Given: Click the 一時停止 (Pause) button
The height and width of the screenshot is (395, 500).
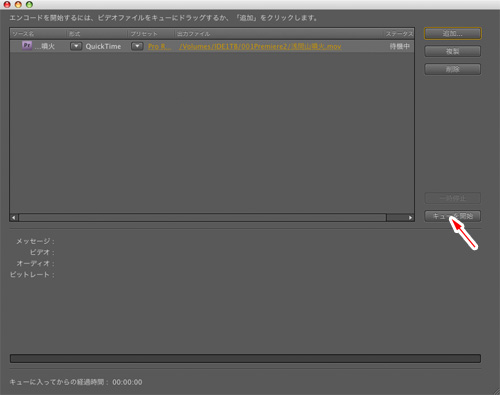Looking at the screenshot, I should [453, 198].
